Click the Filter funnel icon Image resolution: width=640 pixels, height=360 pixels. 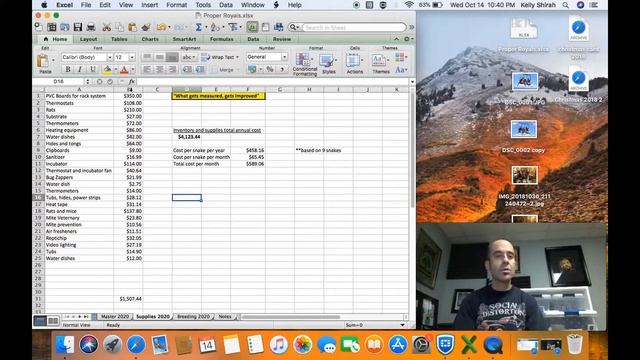coord(233,27)
